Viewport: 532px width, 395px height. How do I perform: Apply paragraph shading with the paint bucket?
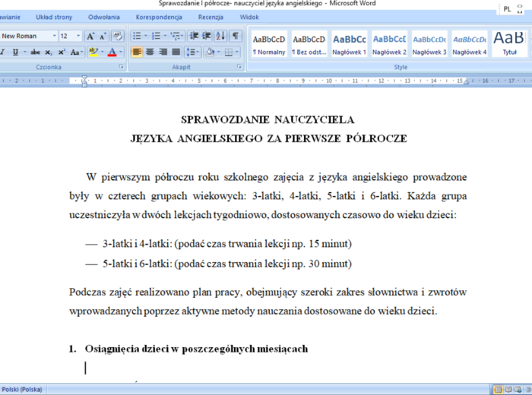tap(210, 52)
